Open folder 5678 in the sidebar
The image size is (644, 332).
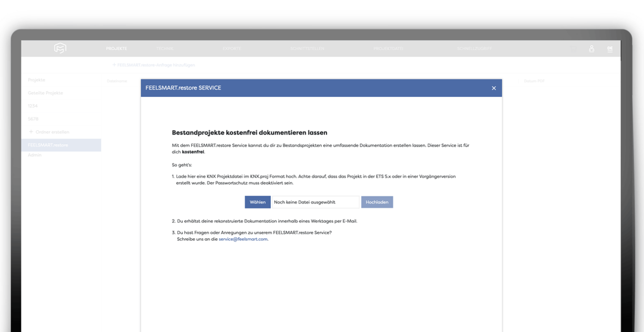(33, 119)
